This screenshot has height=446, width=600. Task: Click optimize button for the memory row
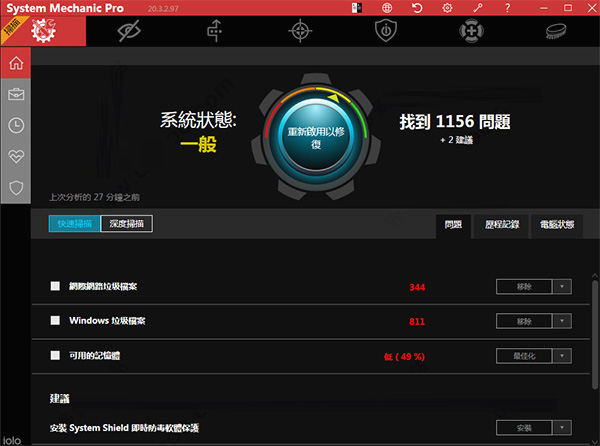524,356
